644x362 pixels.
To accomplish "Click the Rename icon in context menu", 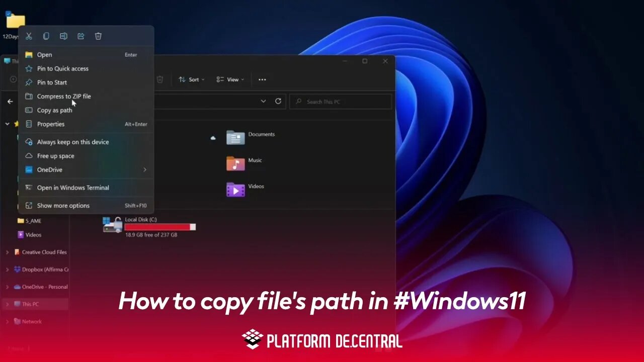I will click(63, 36).
